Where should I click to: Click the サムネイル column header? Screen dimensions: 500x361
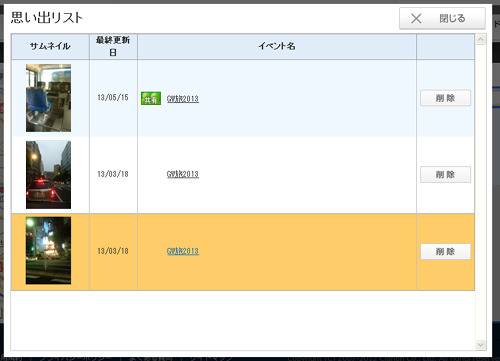[x=50, y=46]
